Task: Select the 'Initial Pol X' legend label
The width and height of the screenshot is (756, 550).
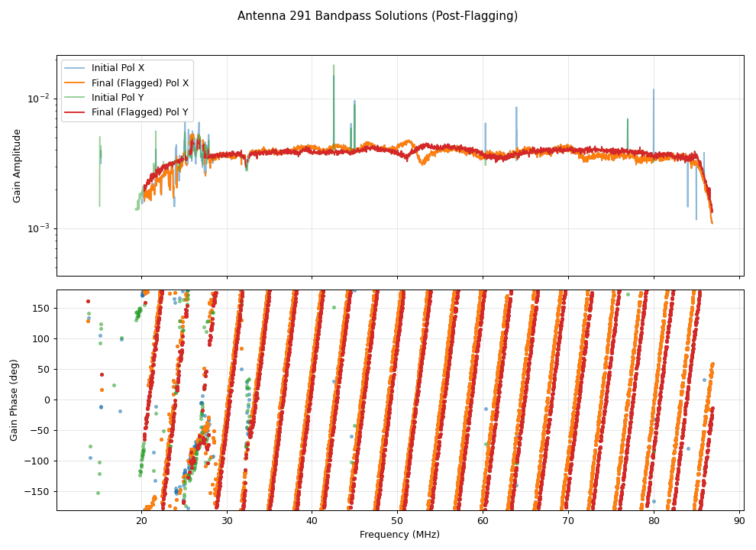Action: [x=118, y=68]
